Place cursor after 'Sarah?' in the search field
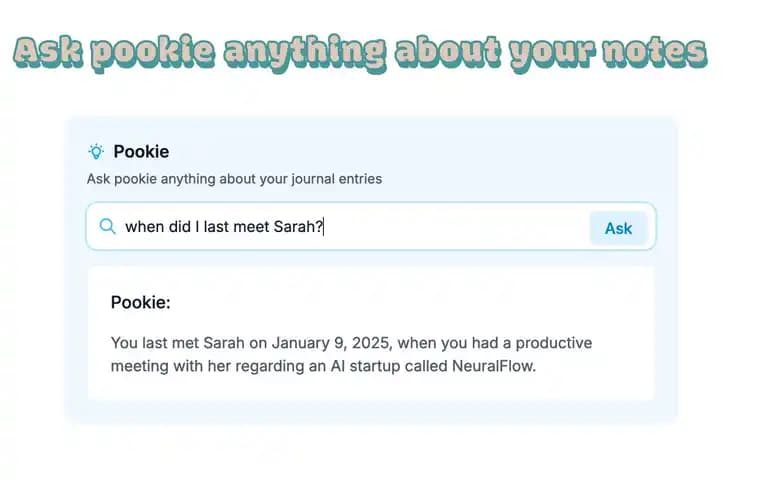 tap(324, 227)
